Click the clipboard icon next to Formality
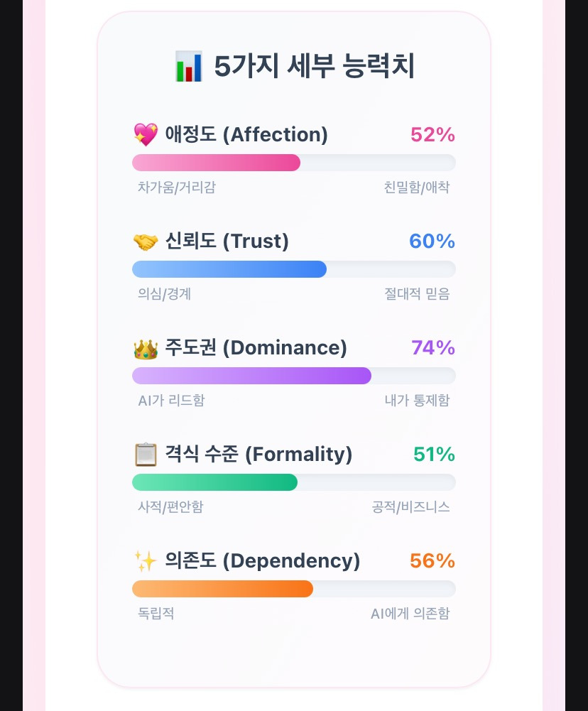Image resolution: width=588 pixels, height=711 pixels. 146,455
